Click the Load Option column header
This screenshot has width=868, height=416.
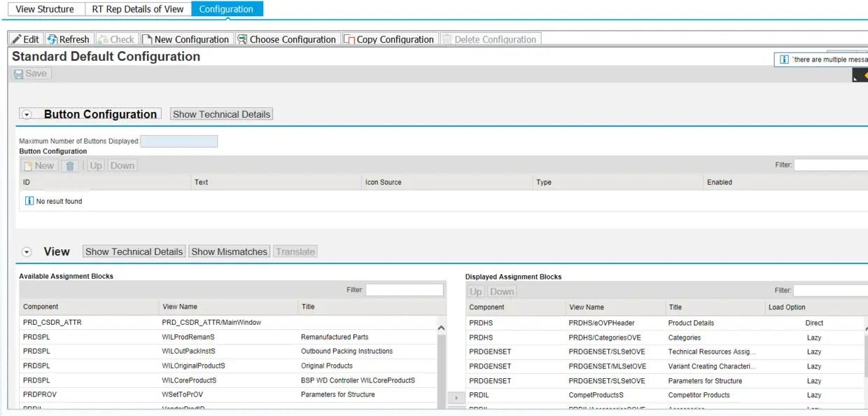[787, 307]
